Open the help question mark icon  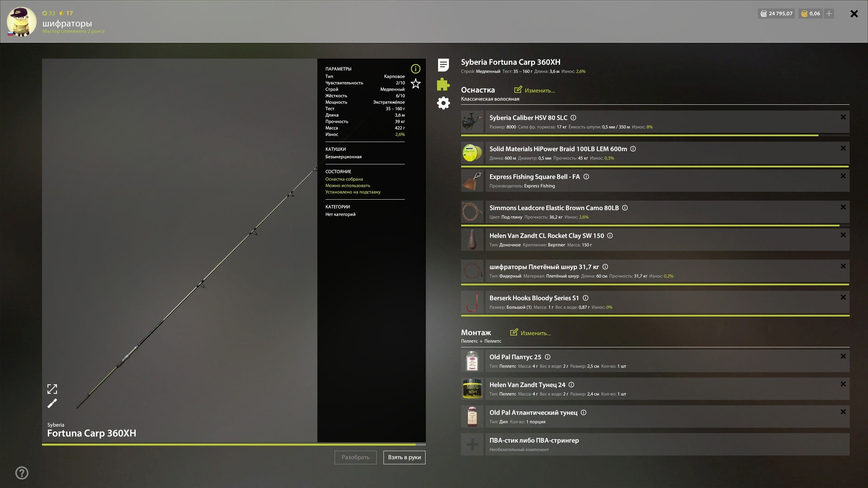(22, 473)
